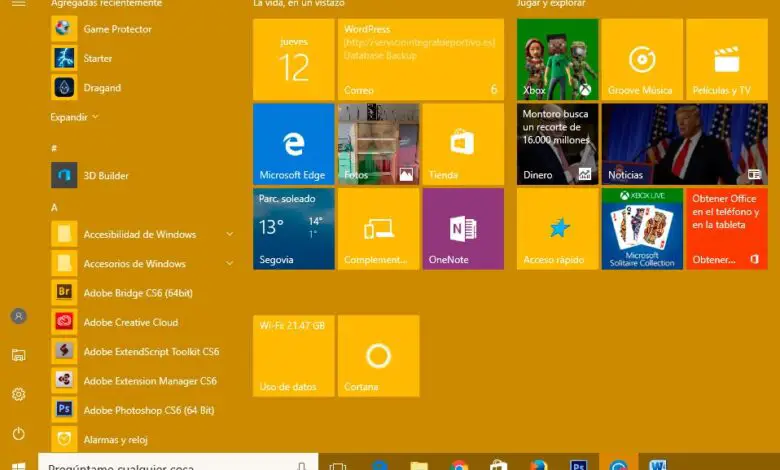Viewport: 780px width, 470px height.
Task: Launch Adobe Bridge CS6 (64bit)
Action: [x=142, y=292]
